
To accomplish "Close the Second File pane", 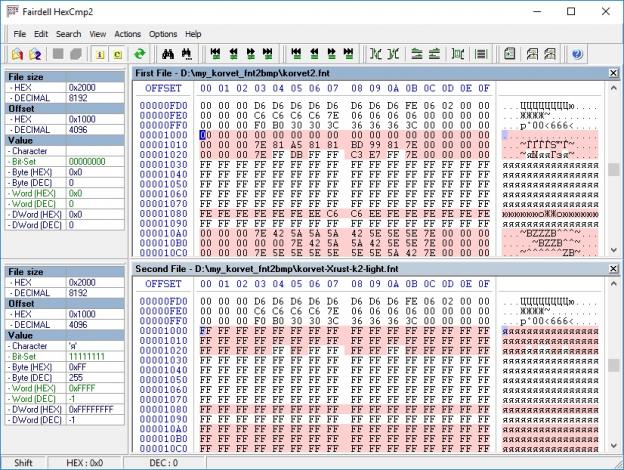I will (x=612, y=270).
